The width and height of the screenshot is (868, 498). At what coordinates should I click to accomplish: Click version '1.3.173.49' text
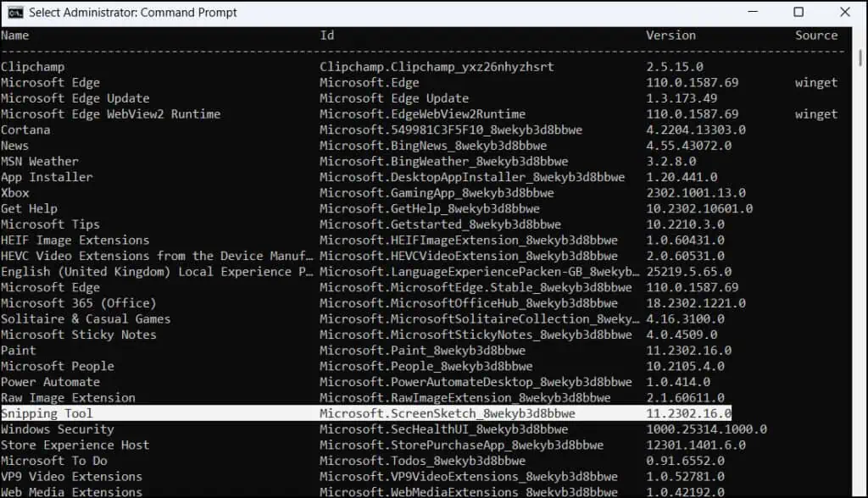[682, 98]
